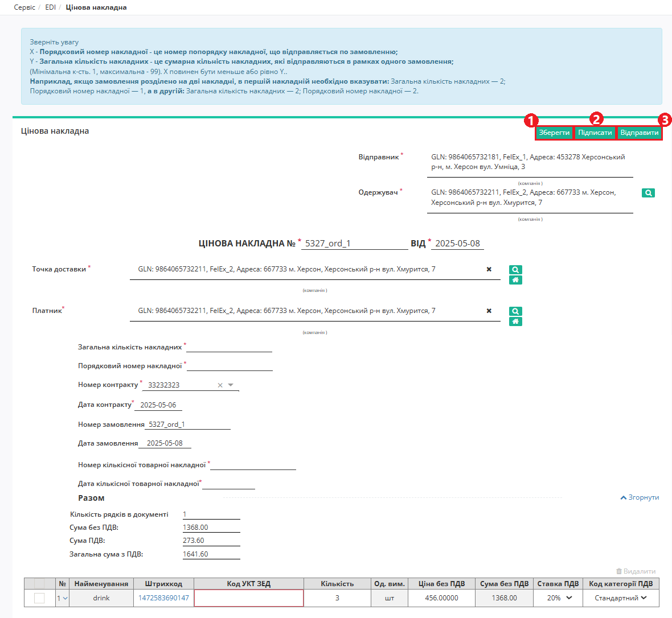Click home icon for Платник
This screenshot has width=672, height=618.
coord(515,322)
